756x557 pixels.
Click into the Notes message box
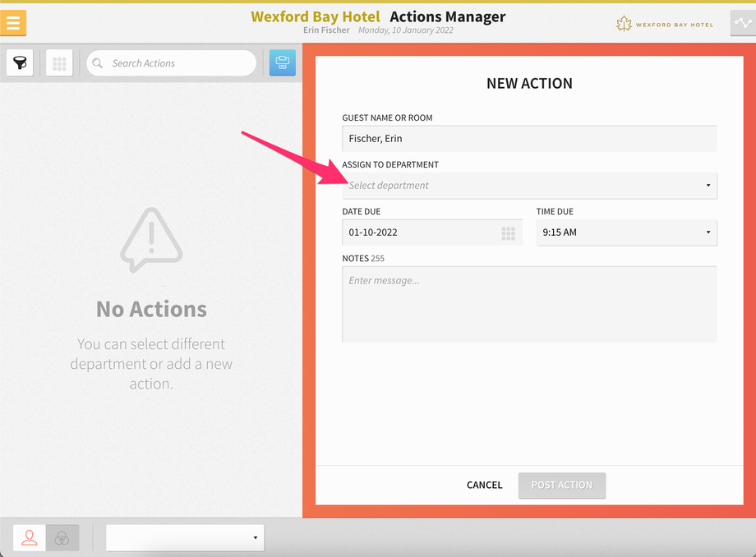pos(529,304)
